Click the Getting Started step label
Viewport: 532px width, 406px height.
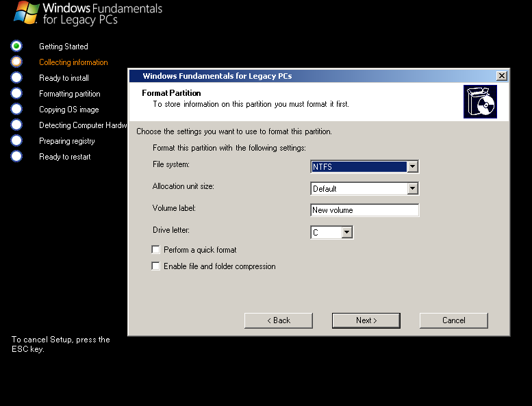[x=64, y=47]
